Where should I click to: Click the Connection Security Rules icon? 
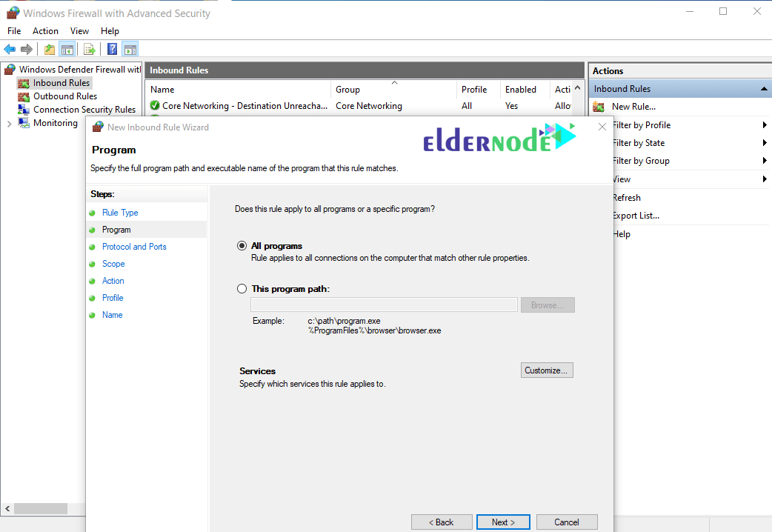tap(24, 109)
